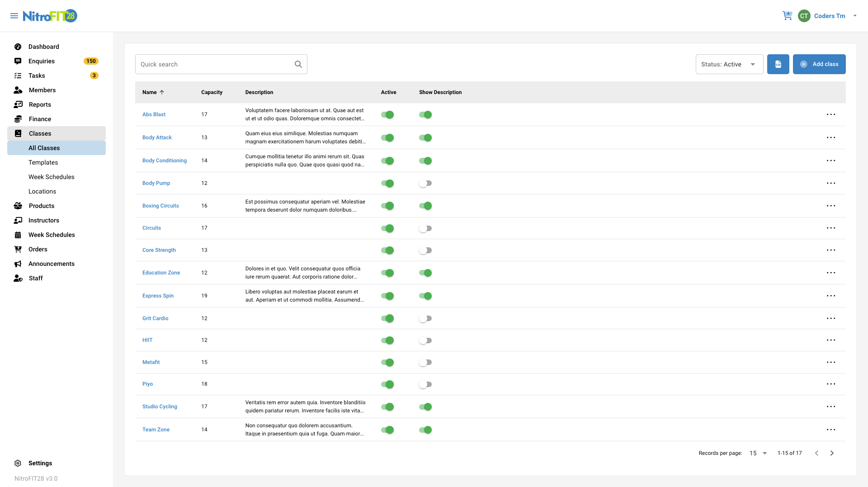Open the Members section icon
The width and height of the screenshot is (868, 487).
pyautogui.click(x=18, y=90)
